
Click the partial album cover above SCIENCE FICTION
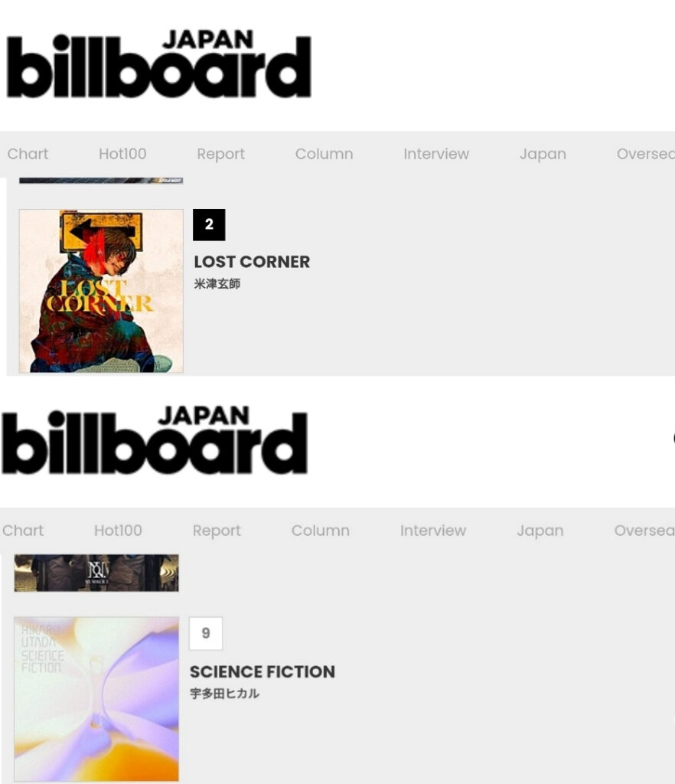[96, 573]
